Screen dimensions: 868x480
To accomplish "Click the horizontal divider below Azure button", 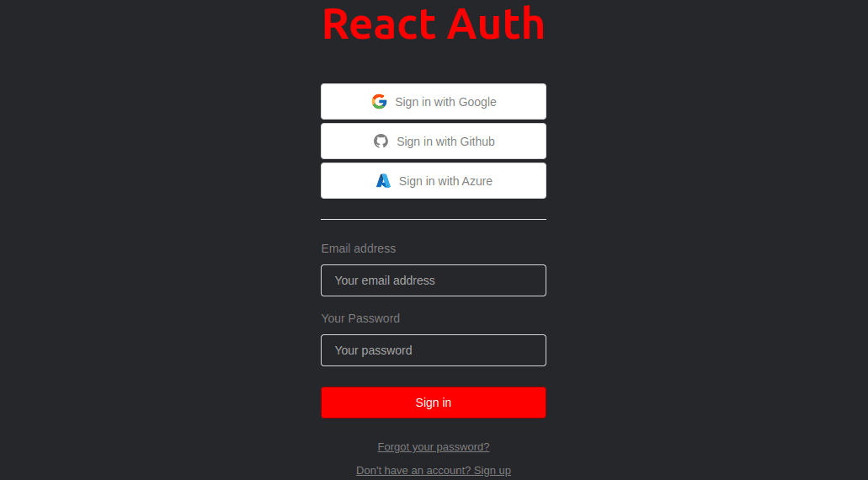I will (x=434, y=219).
